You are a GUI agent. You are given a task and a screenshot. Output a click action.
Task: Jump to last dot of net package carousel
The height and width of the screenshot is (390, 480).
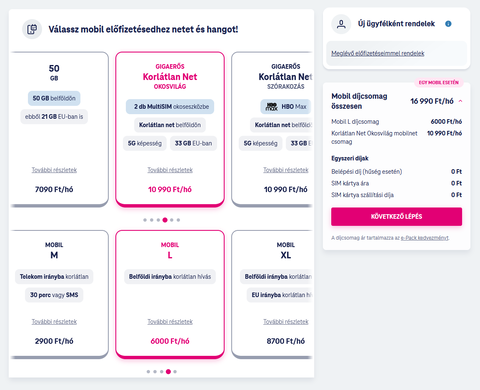pyautogui.click(x=178, y=220)
